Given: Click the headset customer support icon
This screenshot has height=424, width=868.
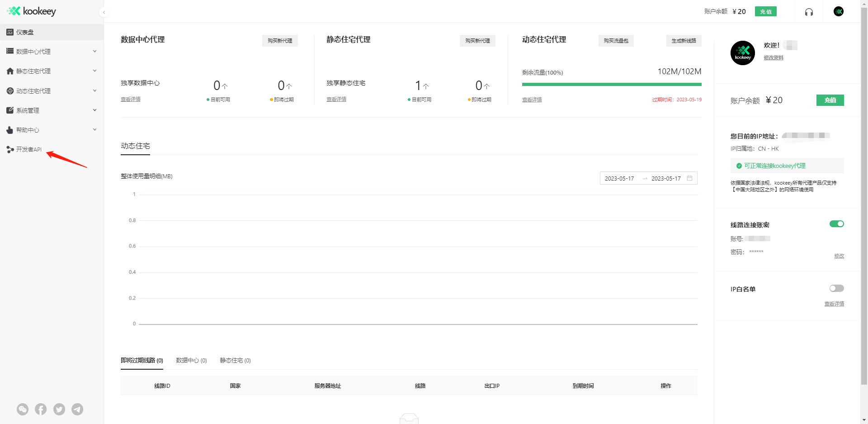Looking at the screenshot, I should (809, 12).
